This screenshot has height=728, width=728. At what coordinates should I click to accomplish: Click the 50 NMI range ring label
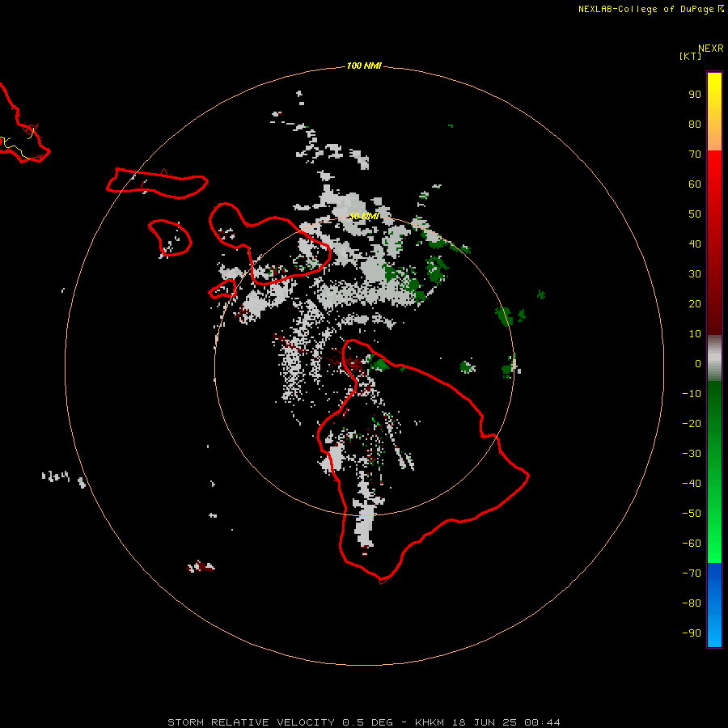pos(364,216)
